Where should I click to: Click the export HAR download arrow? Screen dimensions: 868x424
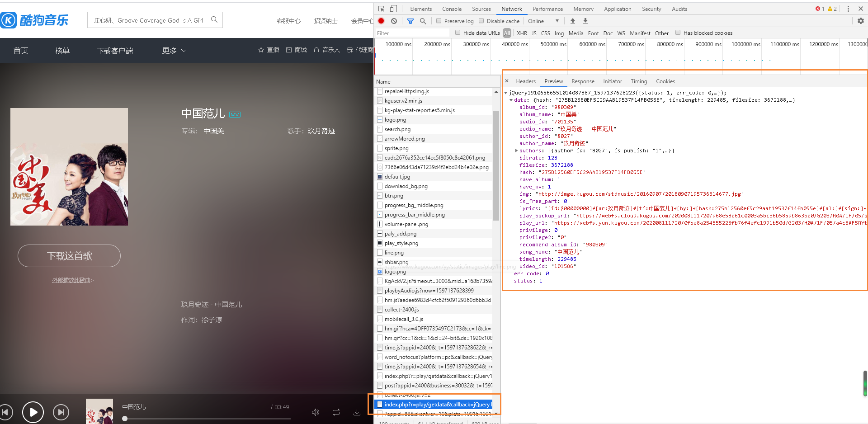[585, 21]
